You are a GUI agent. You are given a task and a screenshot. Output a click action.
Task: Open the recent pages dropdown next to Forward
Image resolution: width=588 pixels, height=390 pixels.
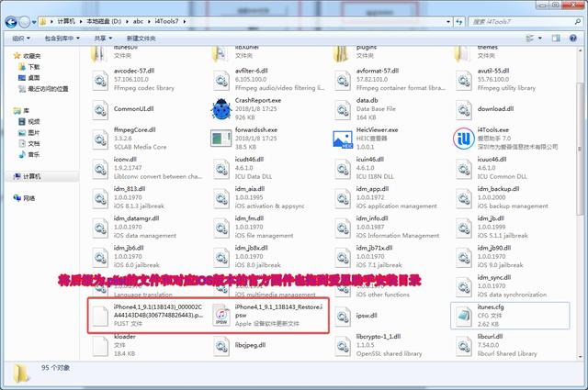click(x=34, y=22)
